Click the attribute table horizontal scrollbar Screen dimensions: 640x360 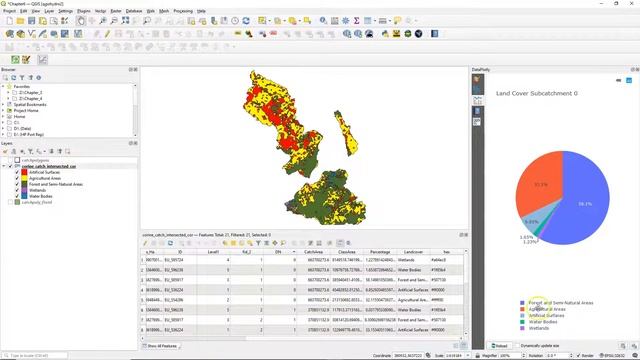302,338
